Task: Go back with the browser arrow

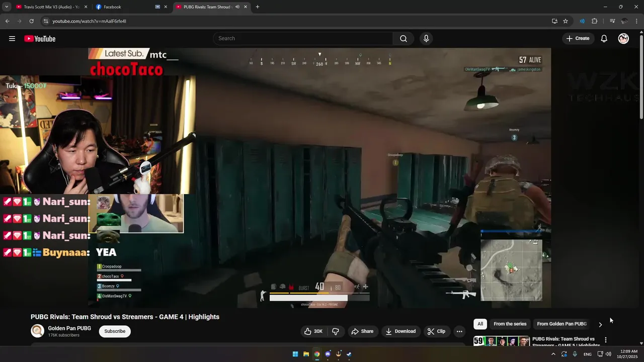Action: [x=8, y=21]
